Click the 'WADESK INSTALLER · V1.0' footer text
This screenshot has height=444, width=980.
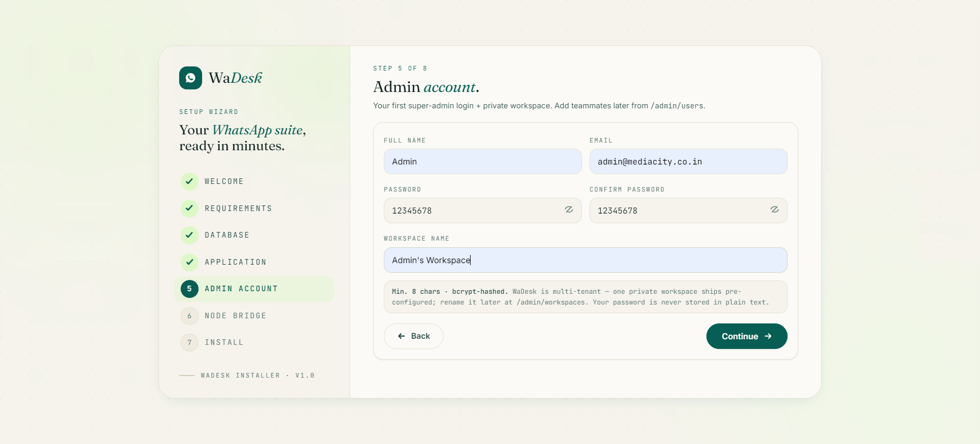tap(258, 376)
